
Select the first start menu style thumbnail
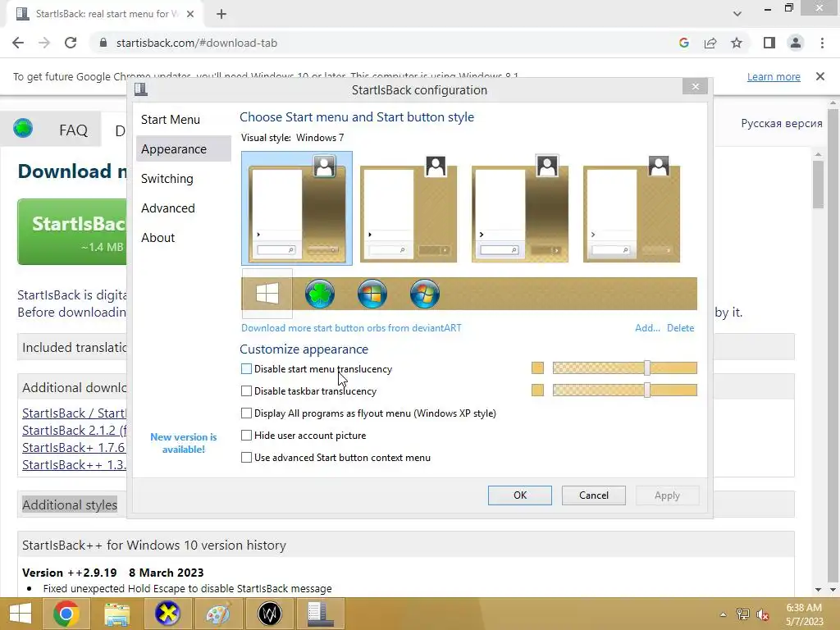click(297, 208)
